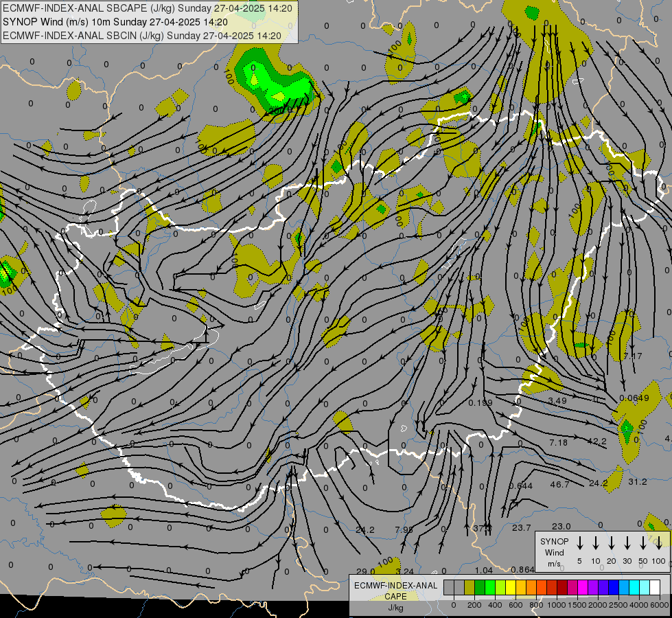Click the '800' tick on CAPE scale
The height and width of the screenshot is (618, 672).
point(536,605)
